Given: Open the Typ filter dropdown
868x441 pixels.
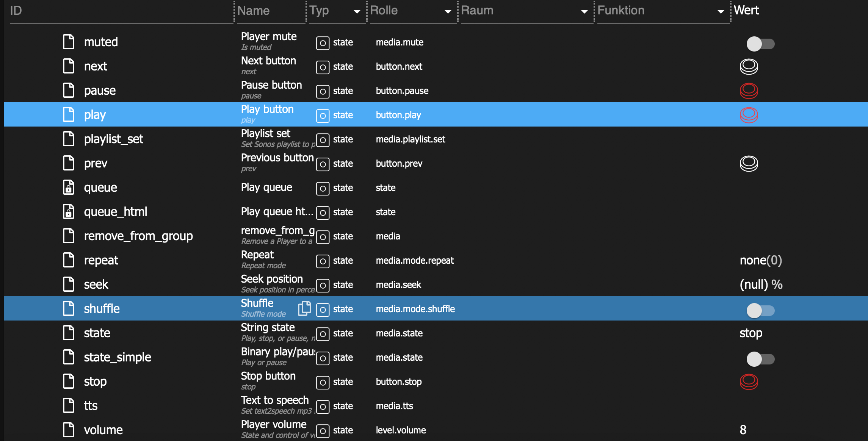Looking at the screenshot, I should (357, 11).
